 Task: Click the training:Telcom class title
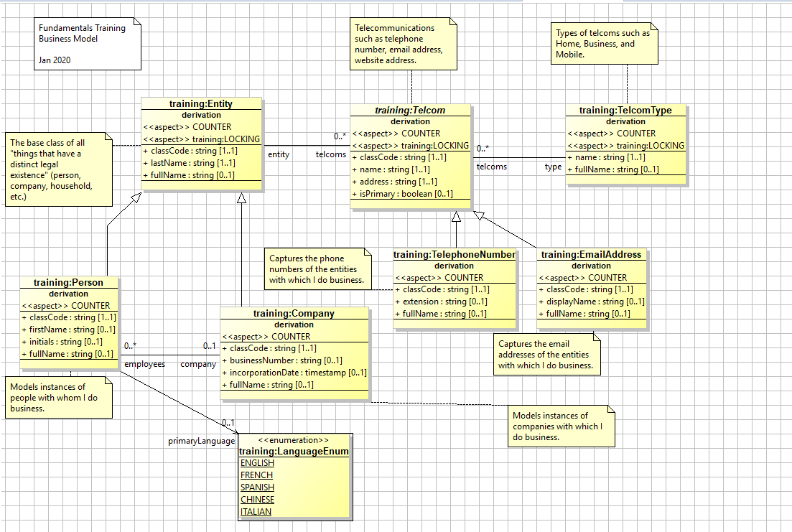click(410, 111)
